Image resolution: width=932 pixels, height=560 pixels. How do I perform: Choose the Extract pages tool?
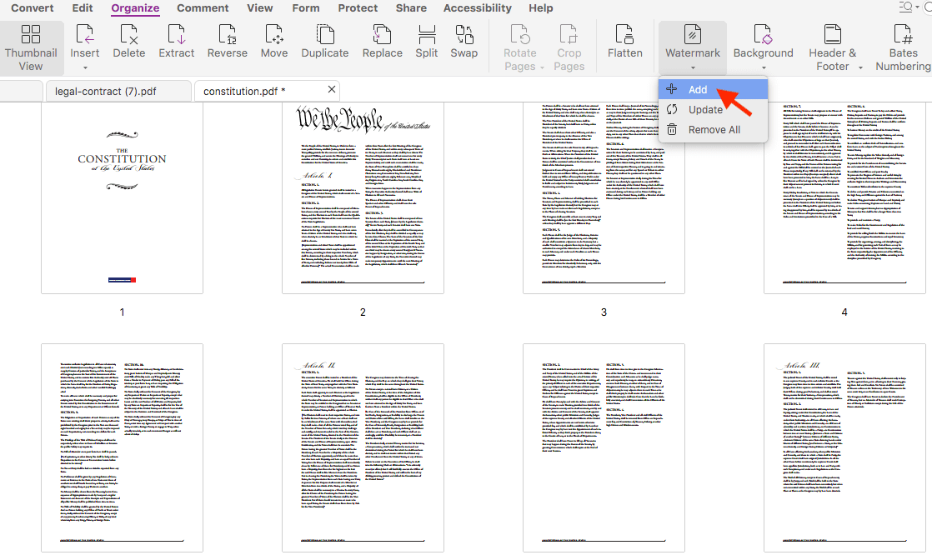point(177,42)
